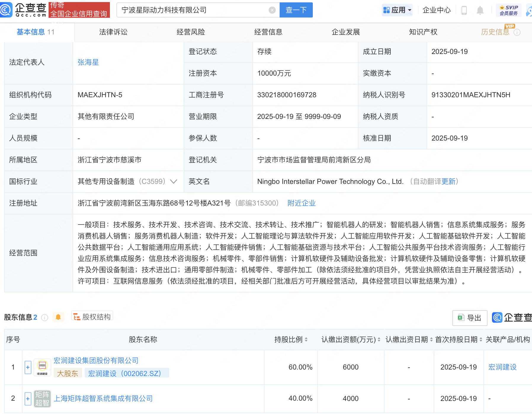Switch to the 法律诉讼 tab
The image size is (532, 414).
[113, 32]
